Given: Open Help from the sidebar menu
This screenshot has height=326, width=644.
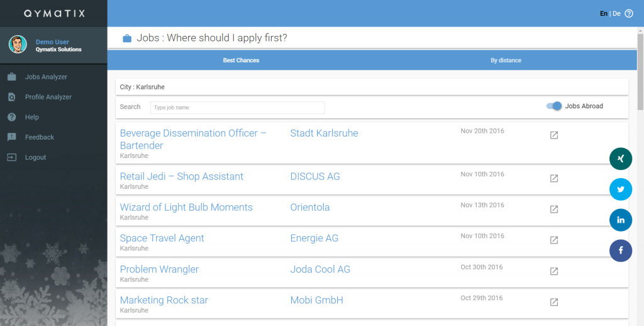Looking at the screenshot, I should pos(31,117).
